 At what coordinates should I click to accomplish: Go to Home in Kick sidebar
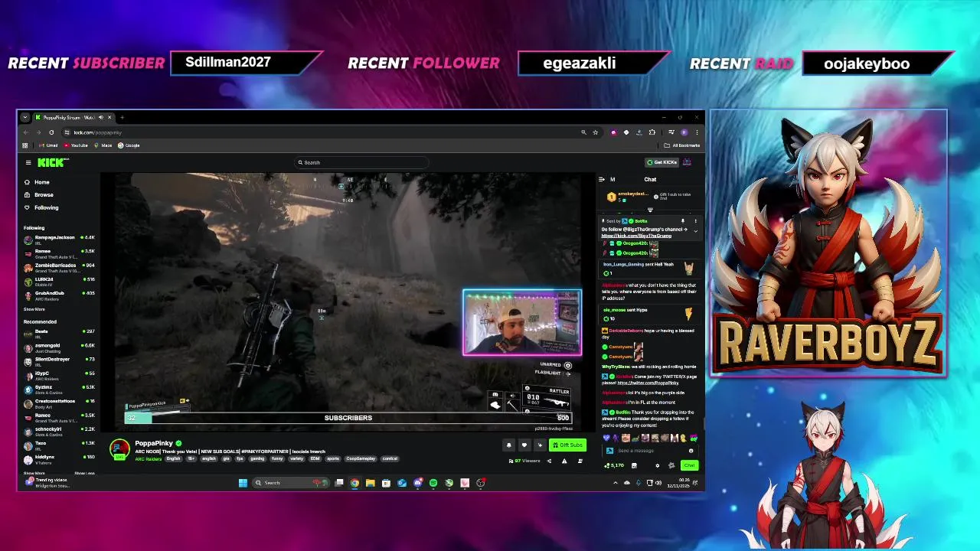36,182
